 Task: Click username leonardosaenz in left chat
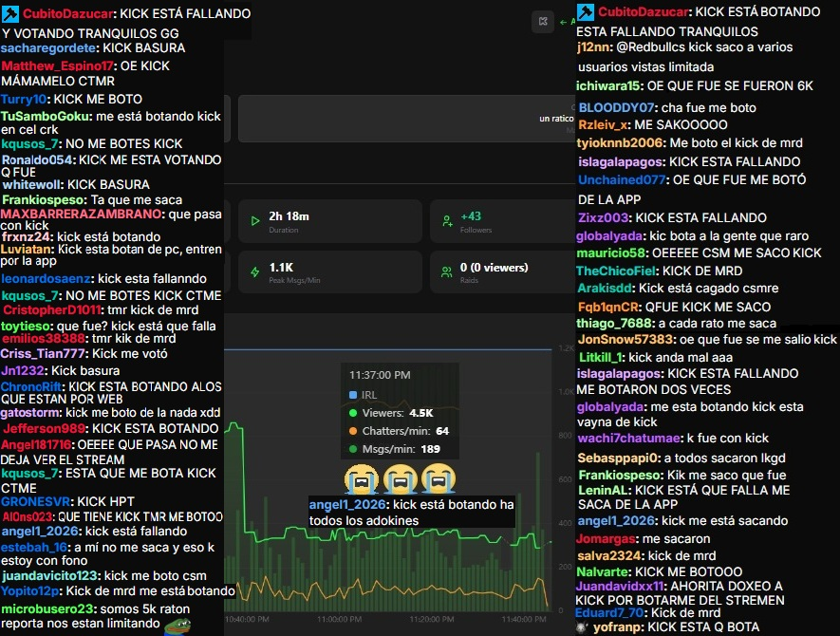(x=47, y=279)
